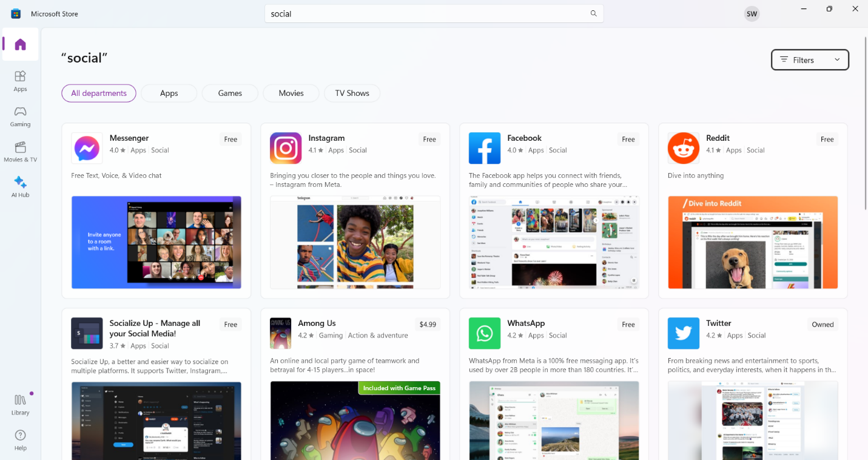This screenshot has width=868, height=460.
Task: Click the WhatsApp app title
Action: tap(527, 323)
